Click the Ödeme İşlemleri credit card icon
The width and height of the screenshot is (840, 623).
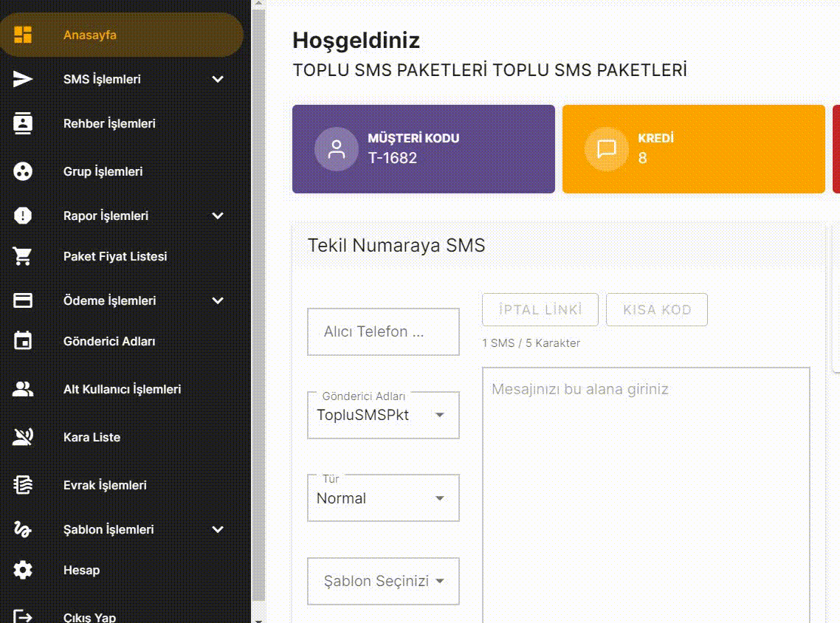pyautogui.click(x=22, y=300)
